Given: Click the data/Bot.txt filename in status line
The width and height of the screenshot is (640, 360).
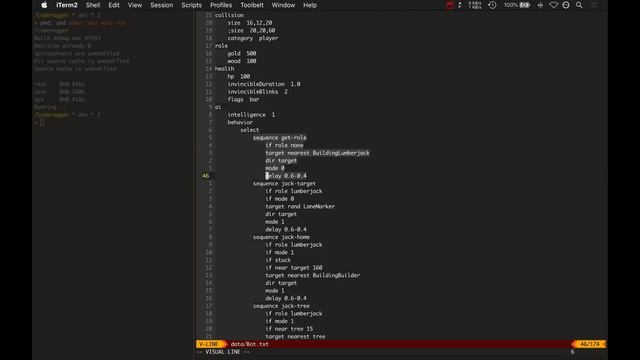Looking at the screenshot, I should point(249,344).
